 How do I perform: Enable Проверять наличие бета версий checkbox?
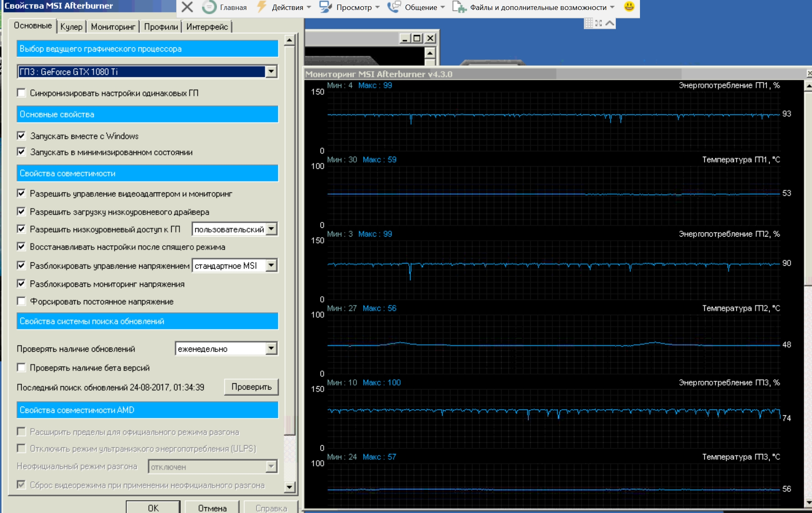[x=21, y=367]
